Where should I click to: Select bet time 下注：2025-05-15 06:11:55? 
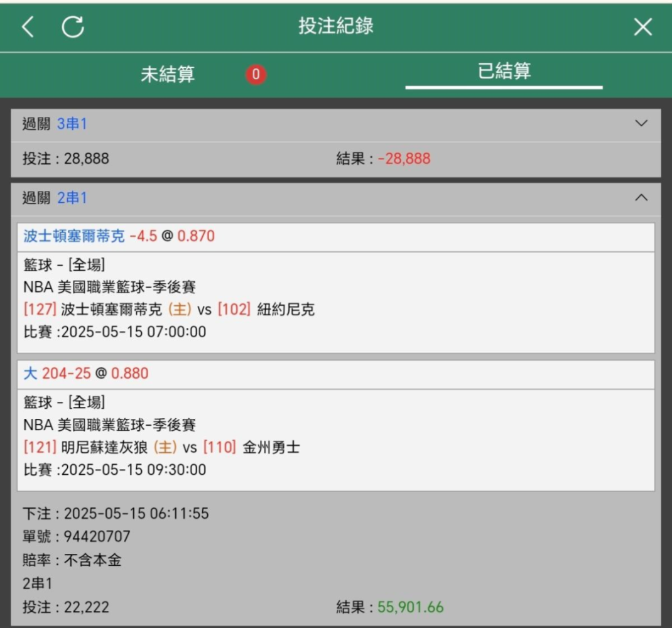(116, 514)
